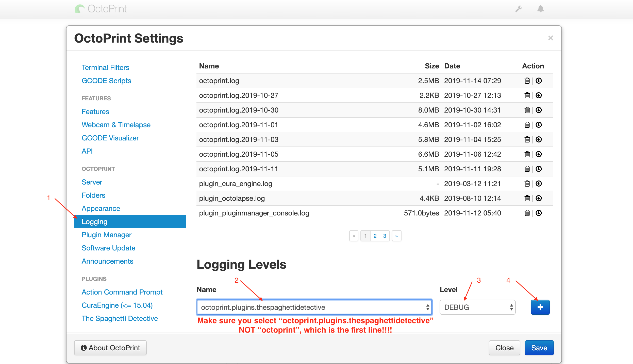Sort log files by Name column
The image size is (633, 364).
click(x=209, y=66)
